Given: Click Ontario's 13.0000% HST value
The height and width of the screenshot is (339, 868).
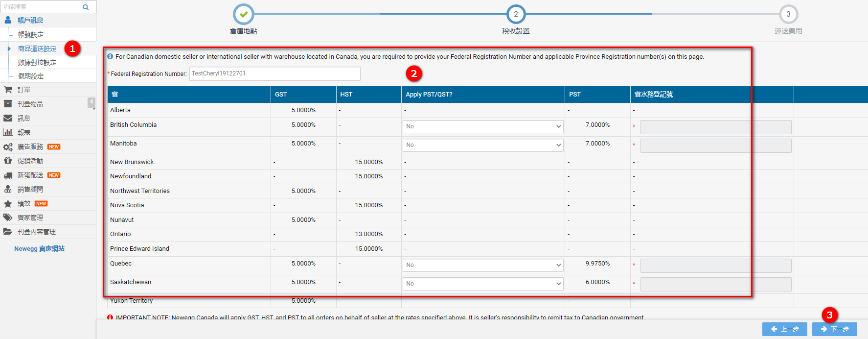Looking at the screenshot, I should coord(369,234).
